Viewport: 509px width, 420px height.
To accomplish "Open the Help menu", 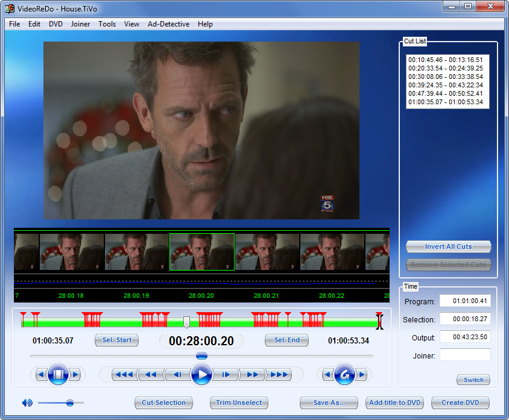I will [x=205, y=24].
